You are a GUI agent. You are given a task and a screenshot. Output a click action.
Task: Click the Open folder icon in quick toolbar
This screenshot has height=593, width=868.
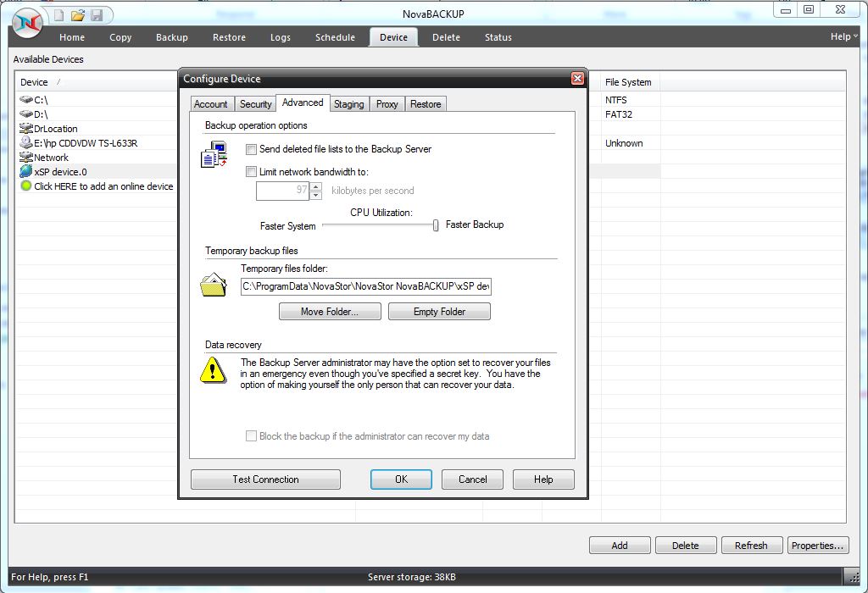pos(77,15)
